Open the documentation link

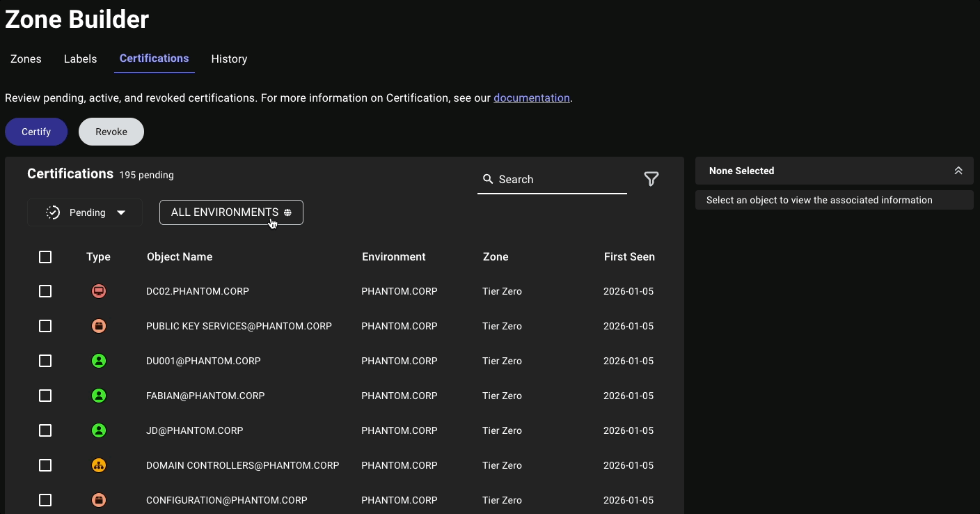point(532,98)
